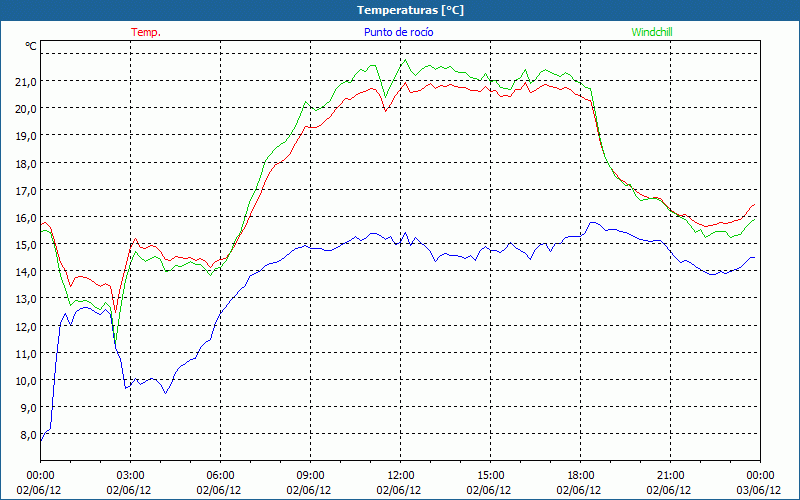
Task: Click the 20,0 y-axis value
Action: coord(27,109)
